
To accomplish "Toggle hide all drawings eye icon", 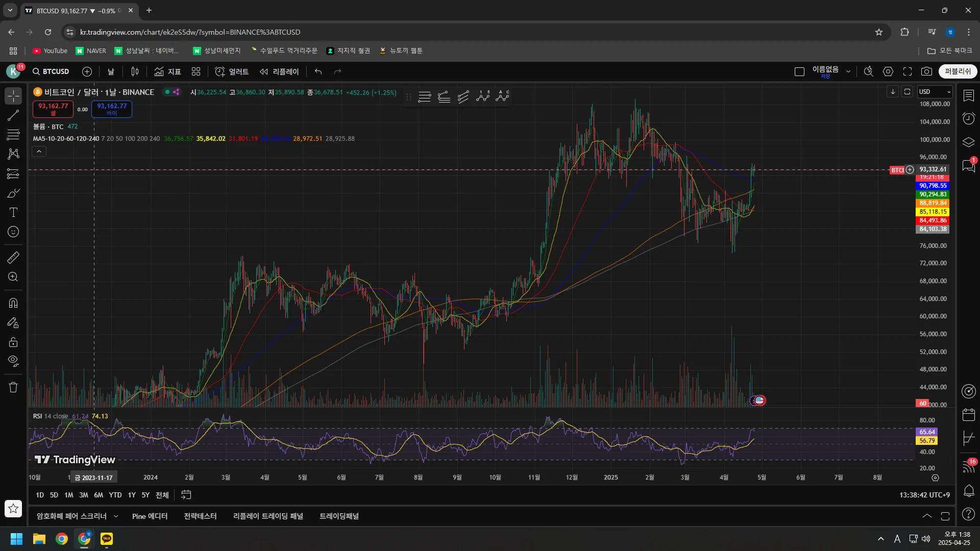I will pos(13,361).
